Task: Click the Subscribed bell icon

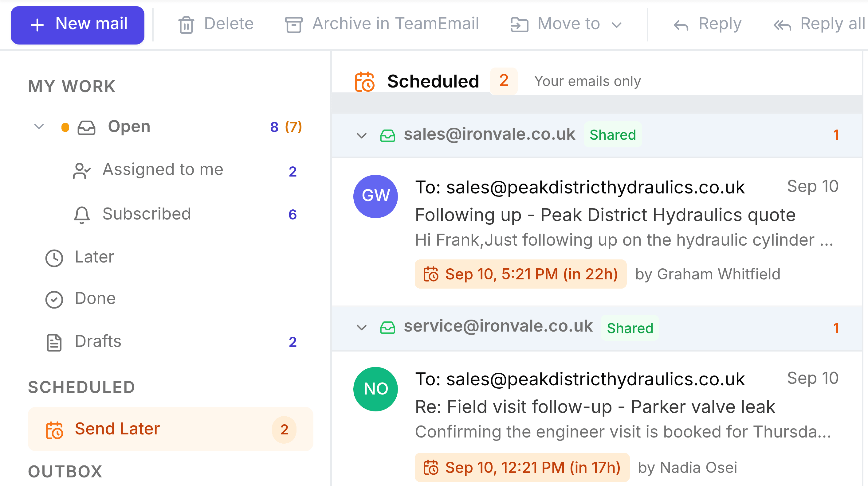Action: click(81, 215)
